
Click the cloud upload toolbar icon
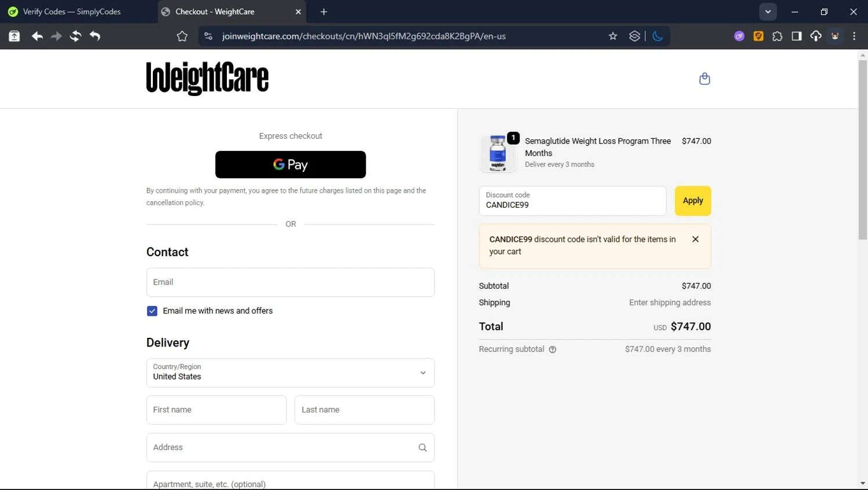(x=816, y=36)
